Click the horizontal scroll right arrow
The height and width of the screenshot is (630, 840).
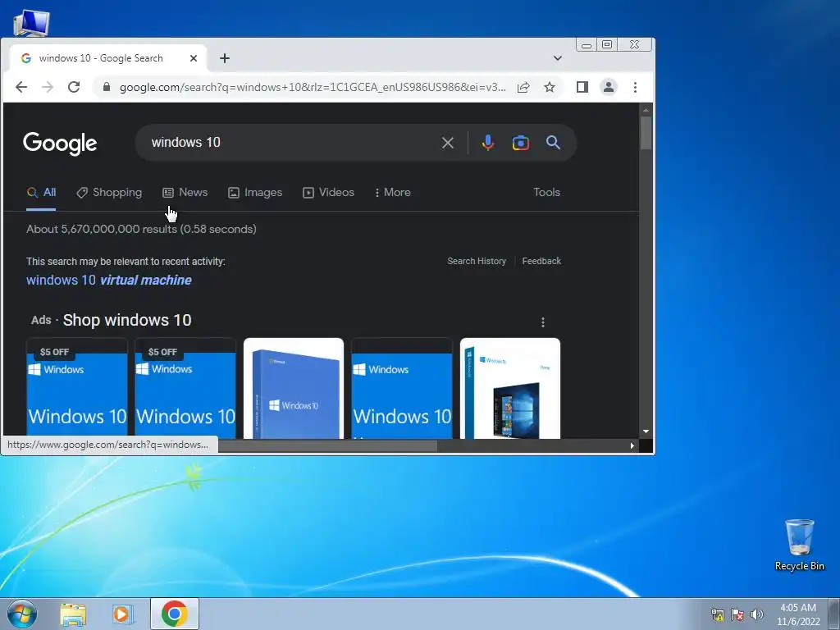tap(632, 445)
